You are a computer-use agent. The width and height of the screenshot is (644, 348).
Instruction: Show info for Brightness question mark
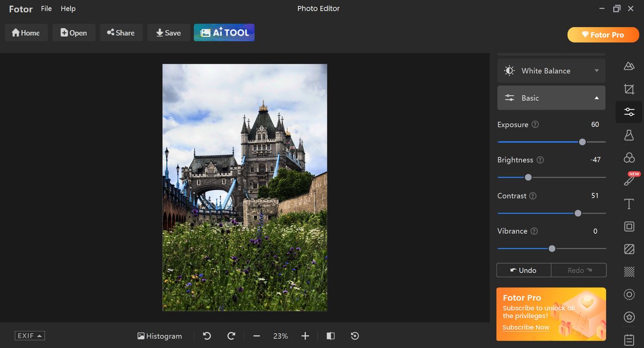coord(540,160)
